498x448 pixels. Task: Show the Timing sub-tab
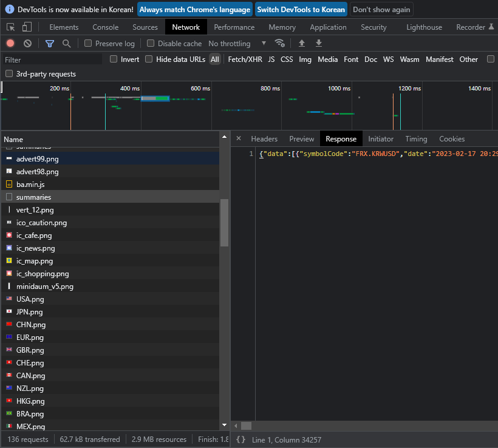tap(416, 139)
